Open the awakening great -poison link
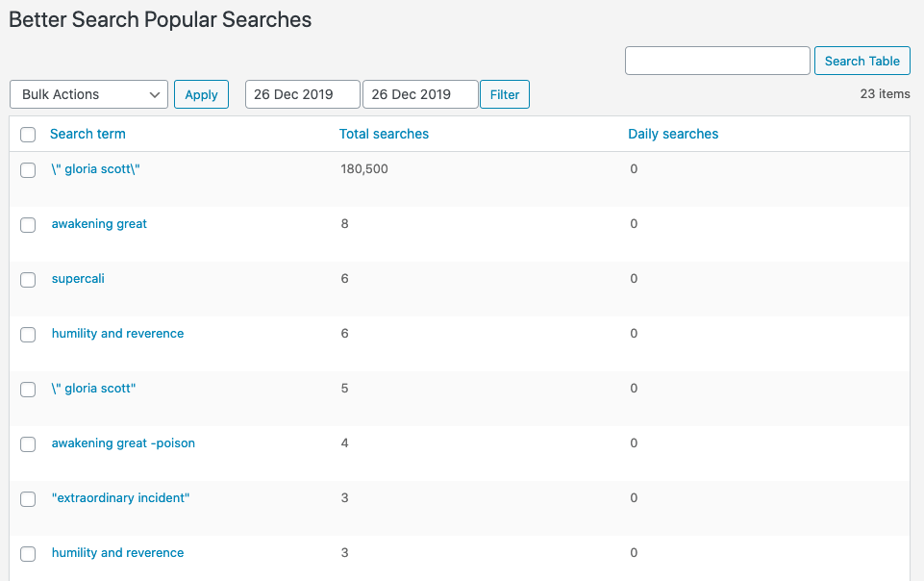The image size is (924, 581). pyautogui.click(x=123, y=443)
